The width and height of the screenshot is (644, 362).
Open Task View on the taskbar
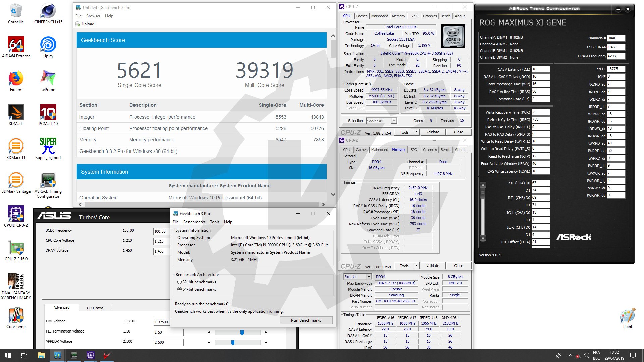point(24,355)
